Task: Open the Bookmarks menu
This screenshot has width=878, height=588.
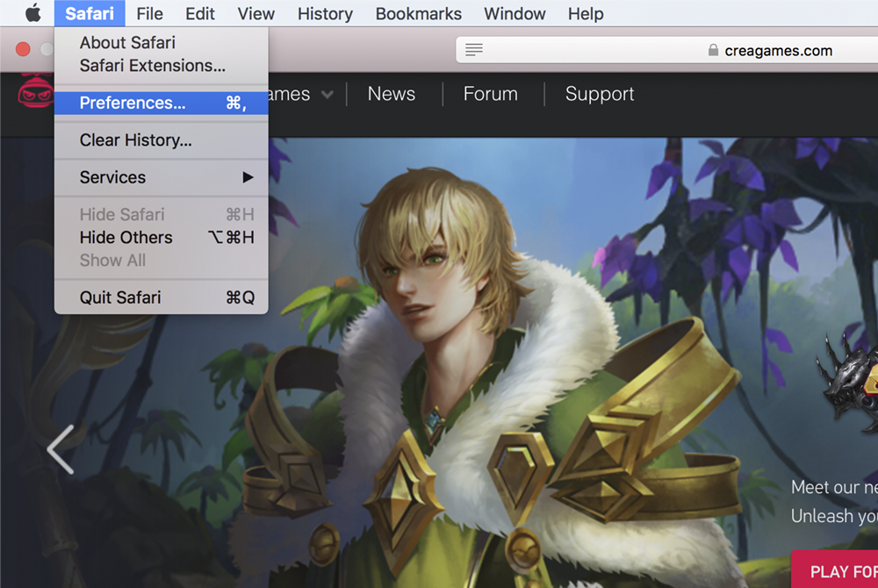Action: (x=418, y=13)
